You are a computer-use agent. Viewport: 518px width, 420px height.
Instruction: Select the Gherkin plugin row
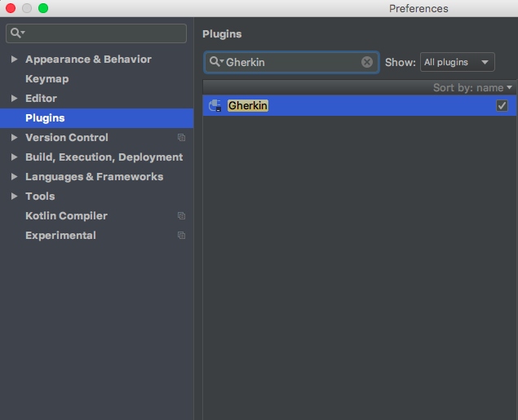click(x=359, y=106)
